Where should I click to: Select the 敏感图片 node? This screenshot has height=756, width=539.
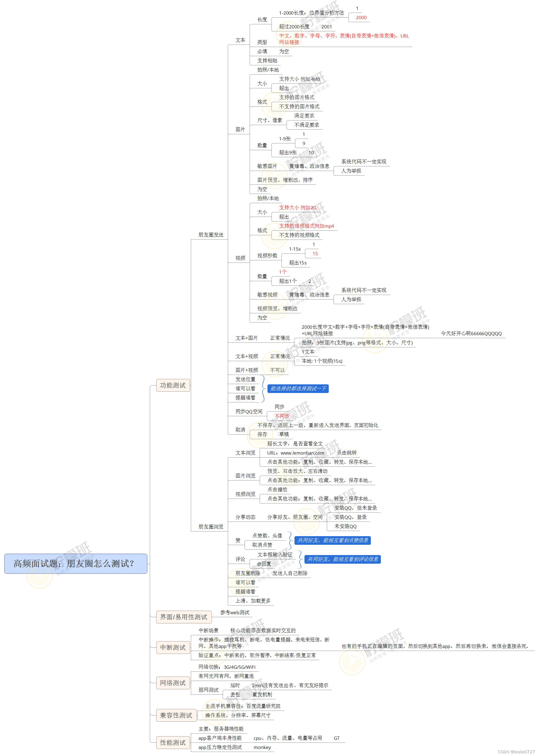click(x=267, y=166)
